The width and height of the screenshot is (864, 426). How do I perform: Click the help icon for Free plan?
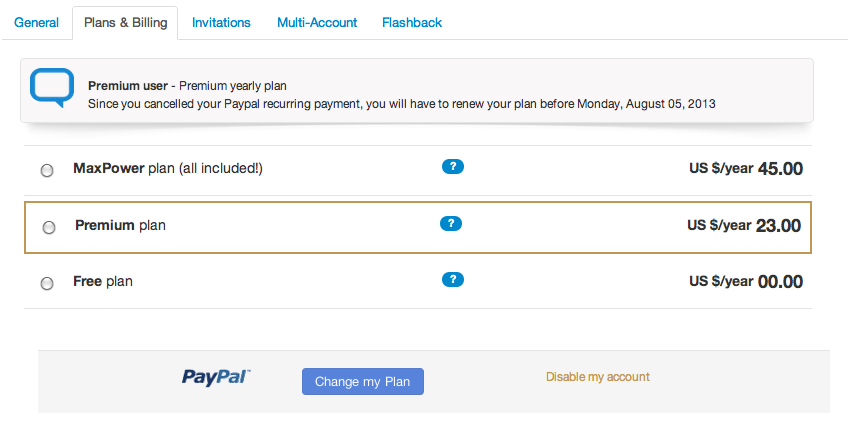pyautogui.click(x=453, y=280)
